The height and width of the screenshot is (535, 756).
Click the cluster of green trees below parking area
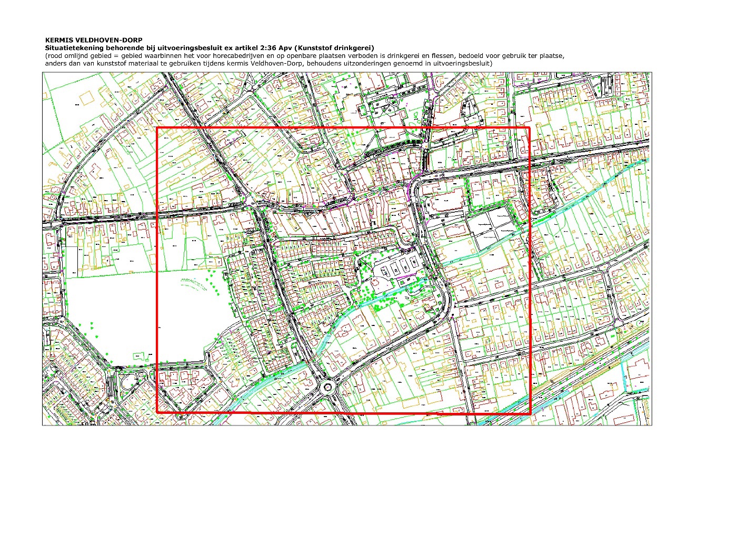pyautogui.click(x=376, y=300)
